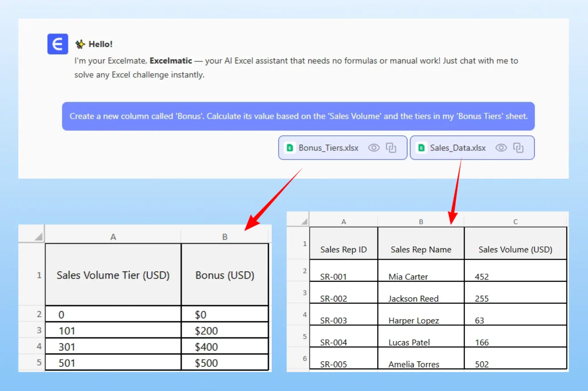Select all cells in Sales Data sheet corner
Image resolution: width=588 pixels, height=391 pixels.
tap(303, 221)
